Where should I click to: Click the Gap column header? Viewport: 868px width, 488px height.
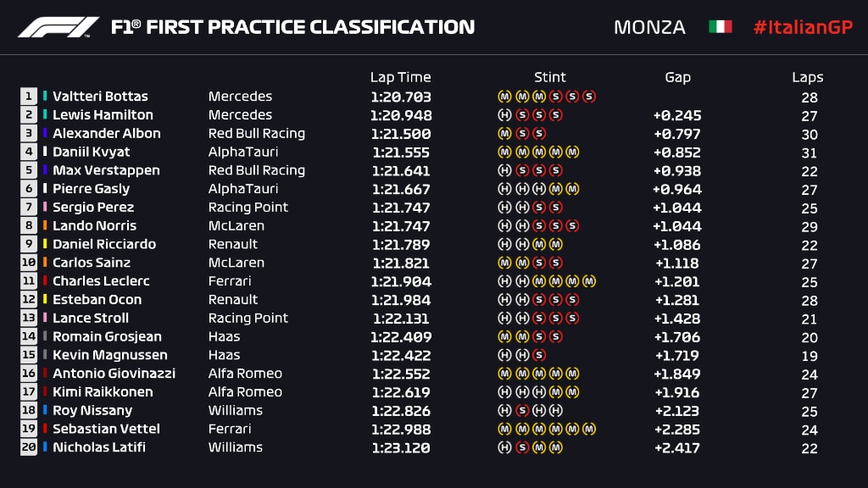pyautogui.click(x=677, y=77)
